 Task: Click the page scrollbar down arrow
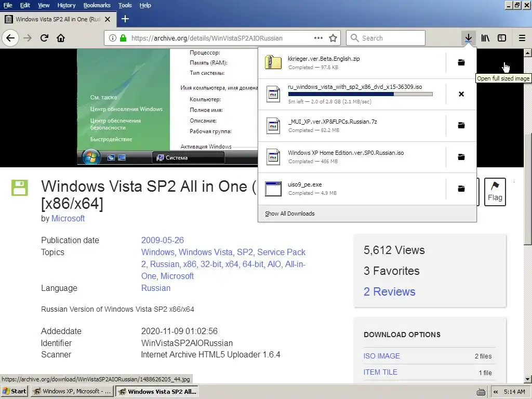[528, 379]
